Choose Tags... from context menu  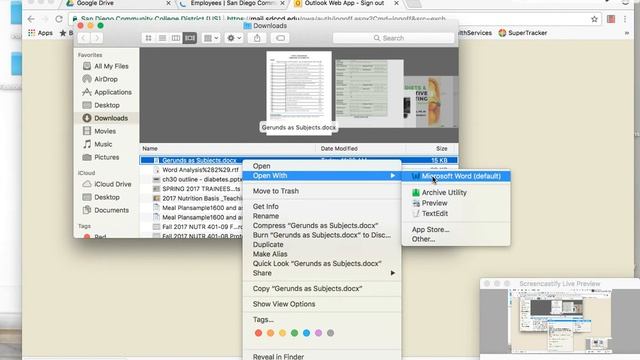coord(322,320)
